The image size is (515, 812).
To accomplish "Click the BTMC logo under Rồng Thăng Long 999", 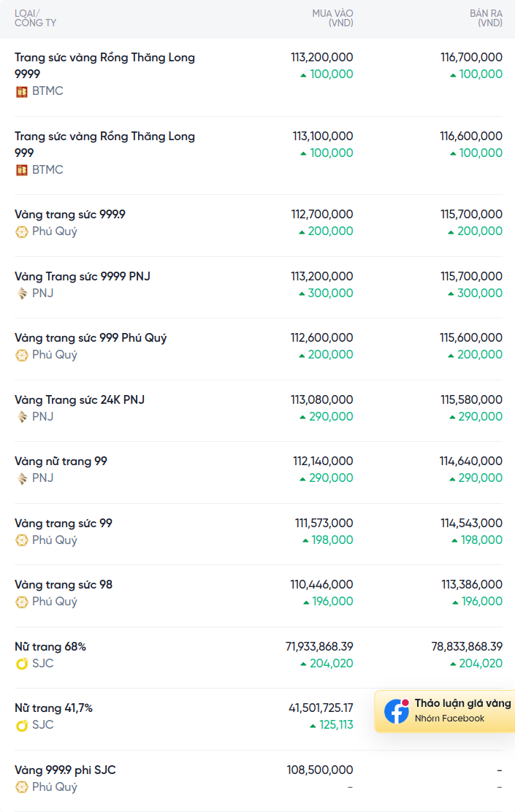I will point(21,170).
